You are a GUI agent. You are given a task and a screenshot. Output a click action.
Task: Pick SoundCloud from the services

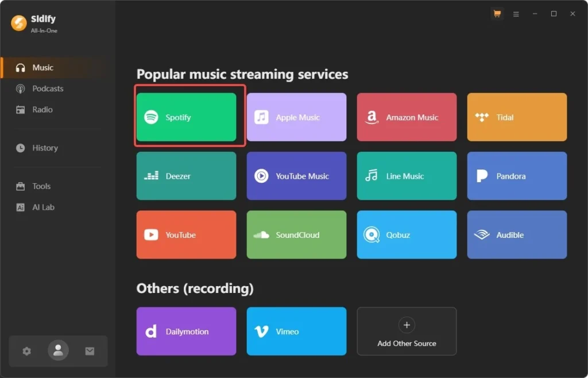pos(296,234)
